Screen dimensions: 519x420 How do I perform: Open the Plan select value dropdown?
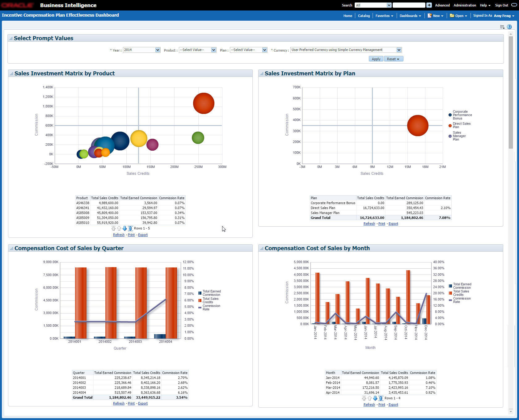click(x=264, y=50)
